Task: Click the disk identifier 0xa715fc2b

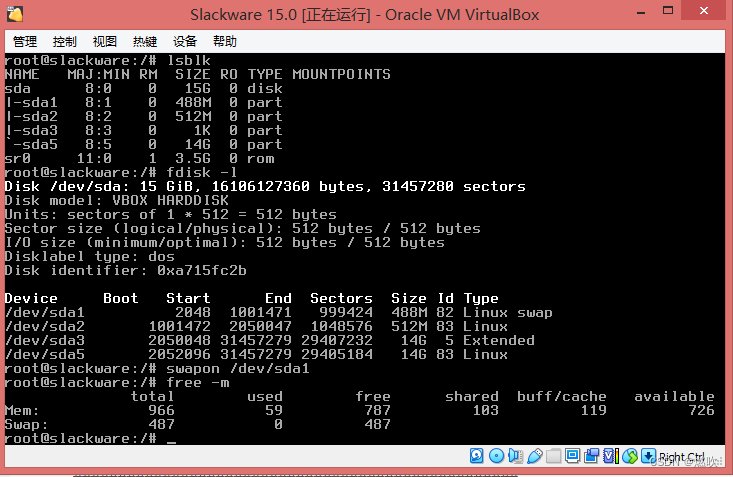Action: point(202,271)
